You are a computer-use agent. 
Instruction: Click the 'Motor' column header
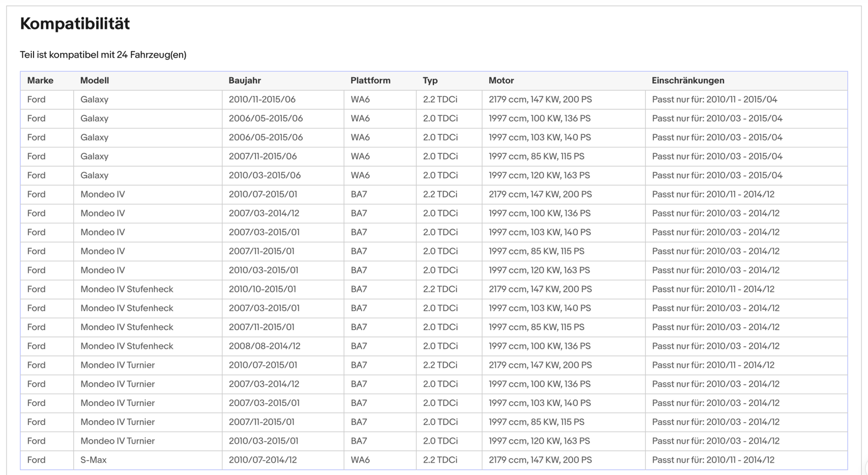(x=501, y=81)
